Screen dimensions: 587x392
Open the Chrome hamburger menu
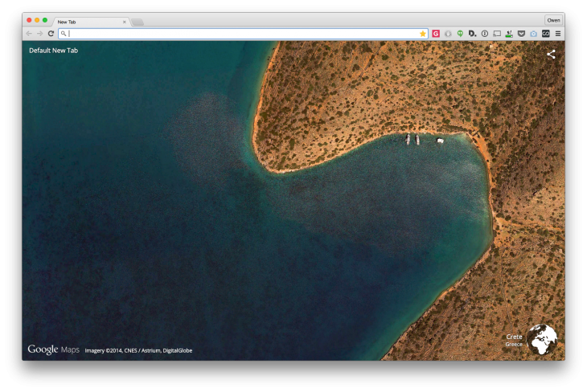pos(558,34)
